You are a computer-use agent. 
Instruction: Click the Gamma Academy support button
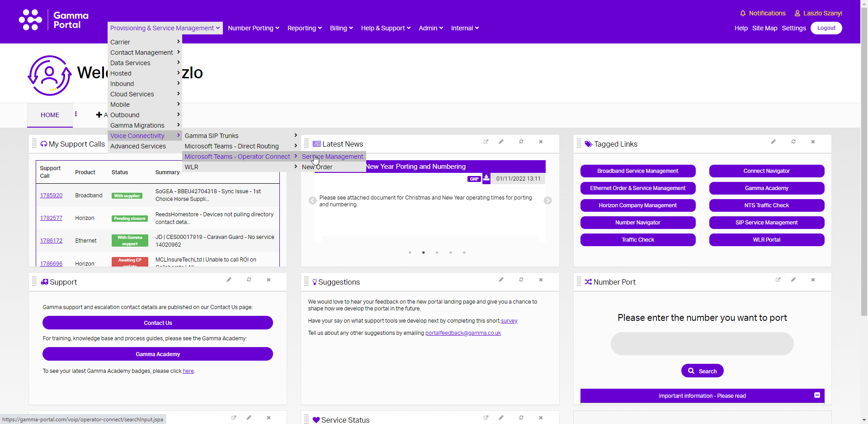[158, 354]
